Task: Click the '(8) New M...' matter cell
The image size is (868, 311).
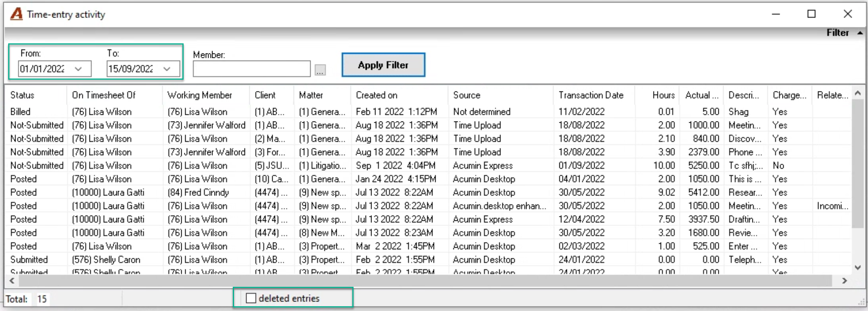Action: (321, 233)
